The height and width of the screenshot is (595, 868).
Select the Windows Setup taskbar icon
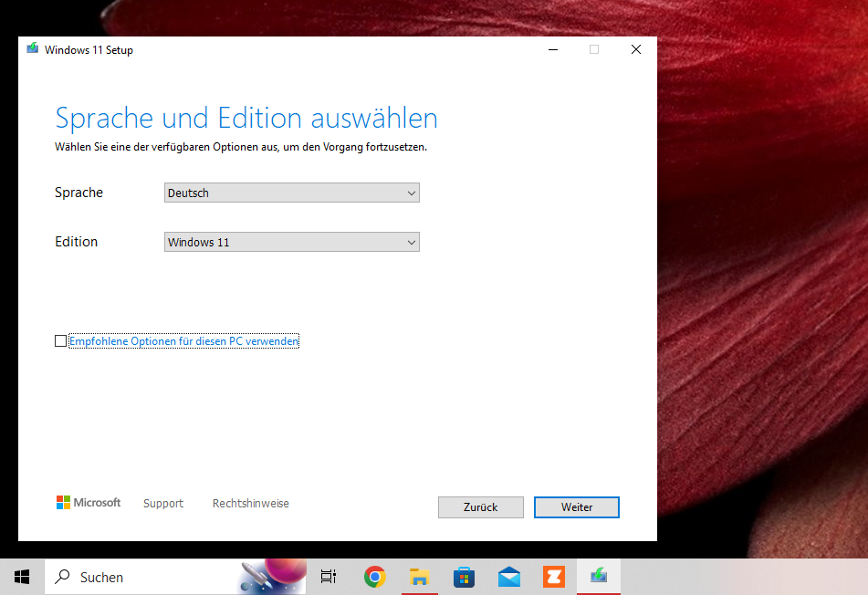tap(599, 577)
